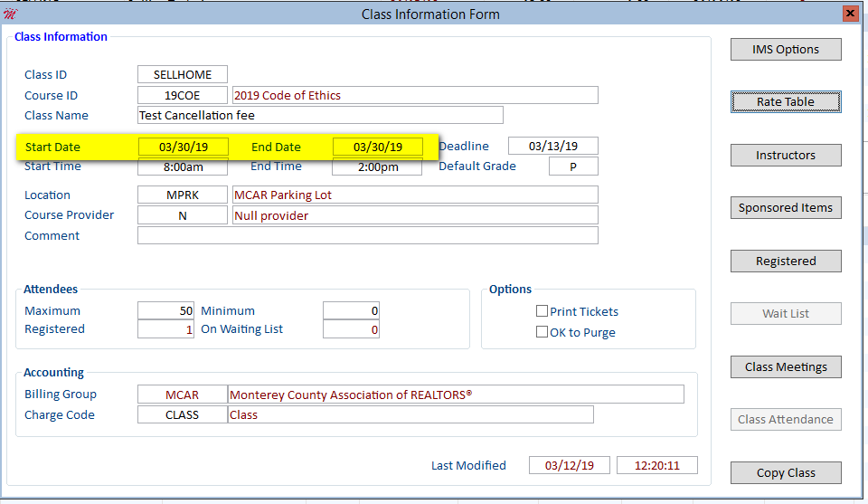The height and width of the screenshot is (504, 868).
Task: Click the Null provider description
Action: click(x=415, y=215)
